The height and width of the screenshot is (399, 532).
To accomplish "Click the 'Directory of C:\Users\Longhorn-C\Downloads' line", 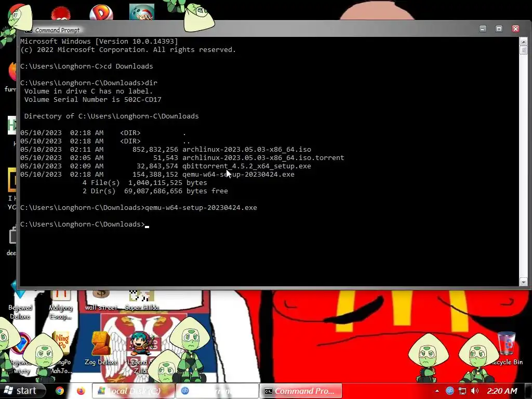I will pyautogui.click(x=111, y=116).
